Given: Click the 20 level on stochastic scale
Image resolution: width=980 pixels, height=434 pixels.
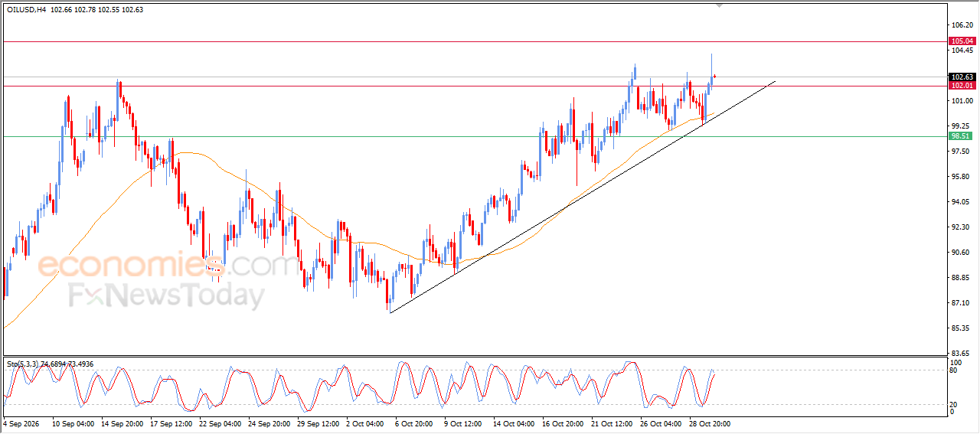Looking at the screenshot, I should (x=955, y=403).
